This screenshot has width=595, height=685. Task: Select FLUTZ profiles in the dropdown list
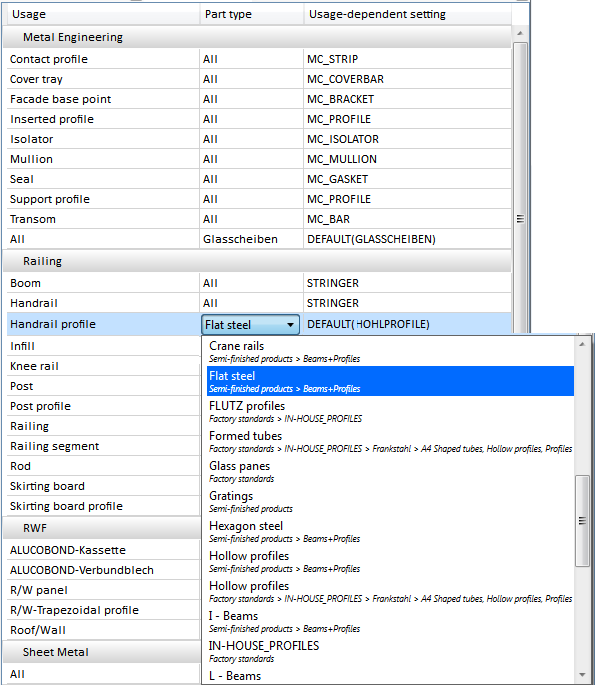click(390, 412)
